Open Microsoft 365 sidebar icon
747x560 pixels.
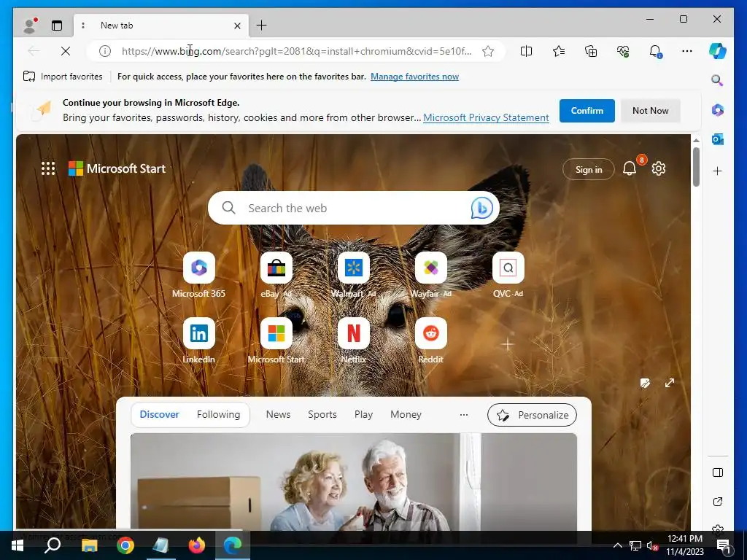click(x=718, y=110)
